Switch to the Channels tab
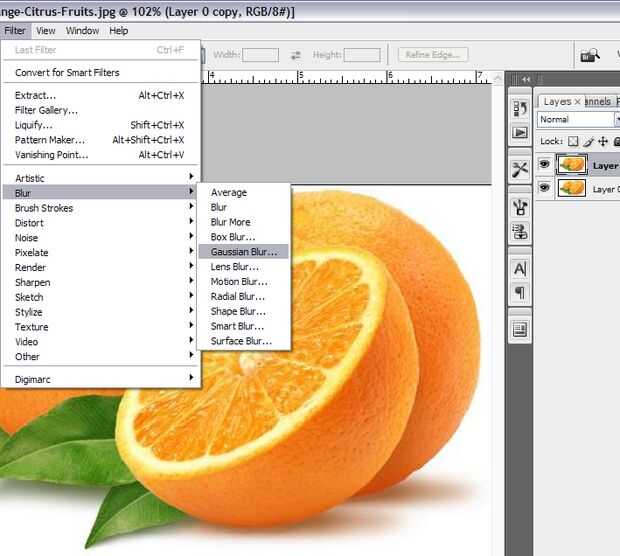This screenshot has width=620, height=556. (x=598, y=102)
